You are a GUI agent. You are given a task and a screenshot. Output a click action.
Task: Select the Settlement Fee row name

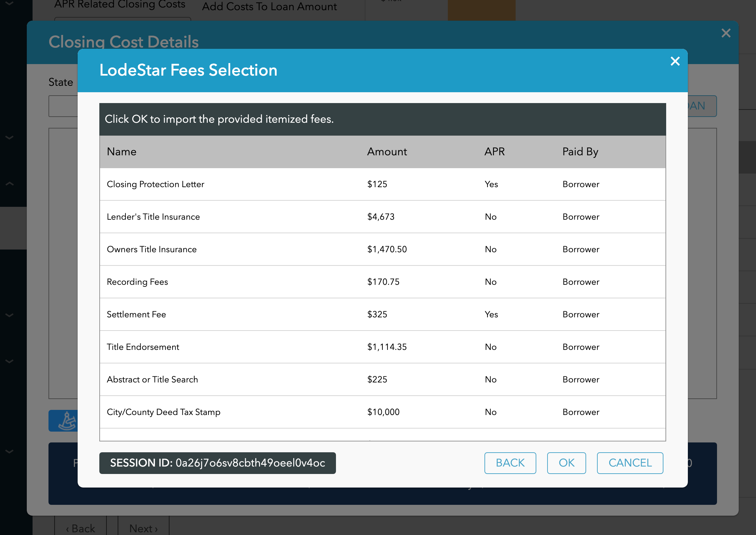pyautogui.click(x=136, y=314)
